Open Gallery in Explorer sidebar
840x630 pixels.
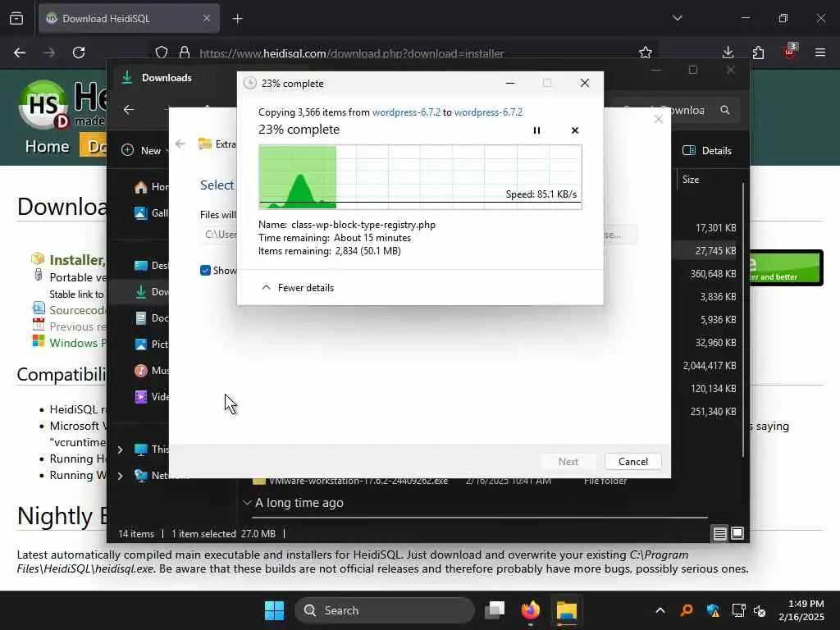tap(151, 213)
